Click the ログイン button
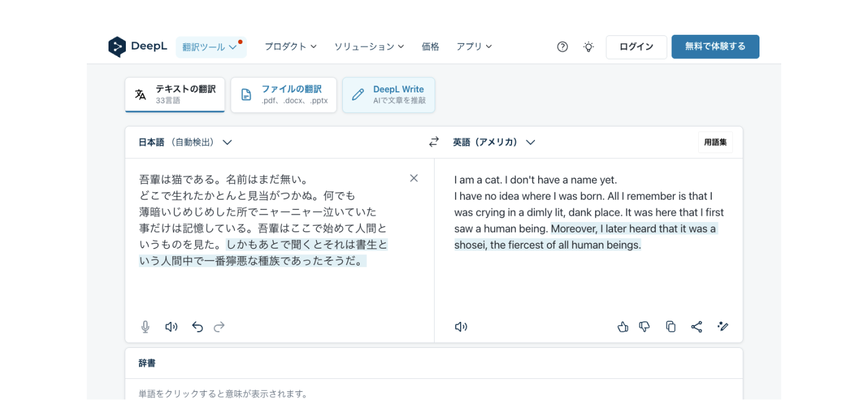 636,47
